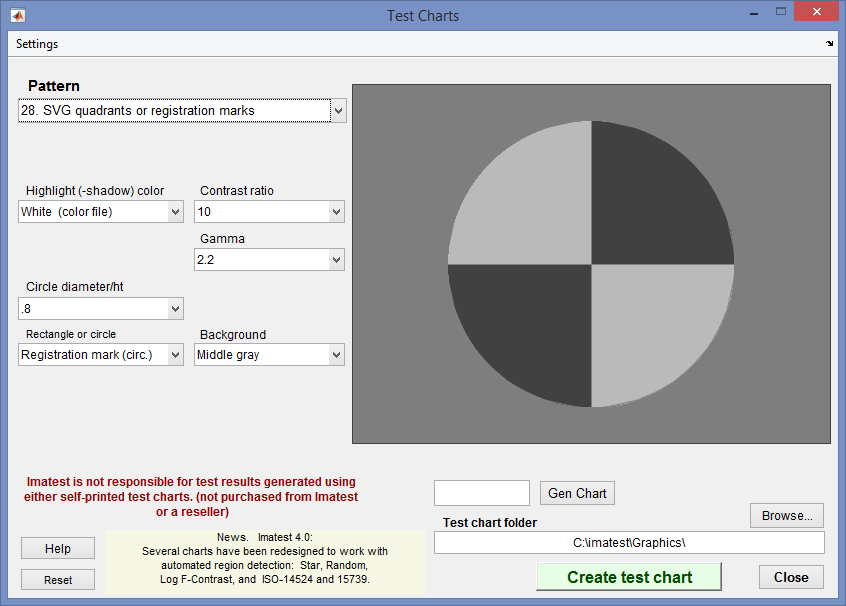
Task: Click the MATLAB icon in title bar
Action: [x=18, y=16]
